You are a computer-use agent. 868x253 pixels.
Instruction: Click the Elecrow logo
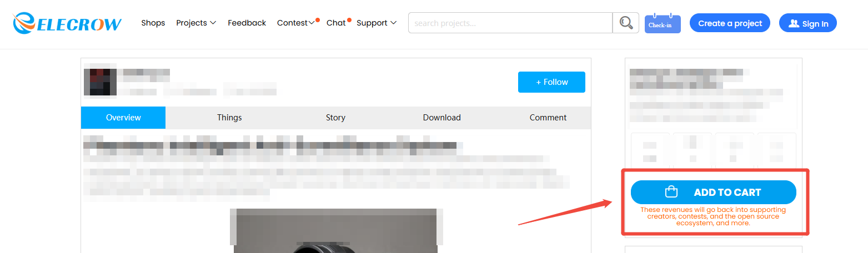[x=67, y=23]
